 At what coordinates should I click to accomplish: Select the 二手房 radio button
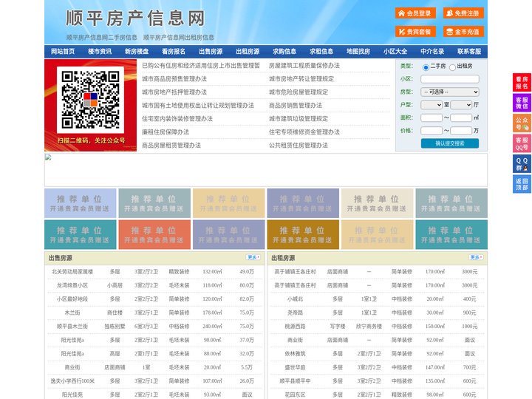click(426, 67)
